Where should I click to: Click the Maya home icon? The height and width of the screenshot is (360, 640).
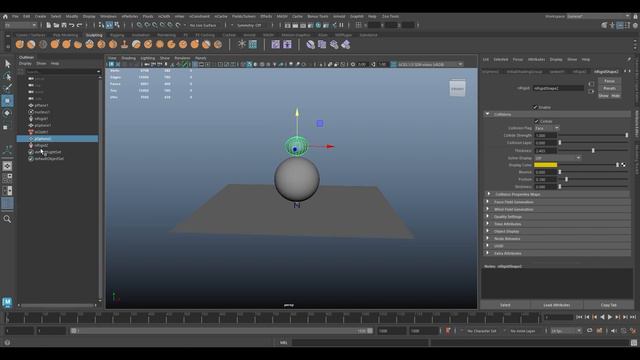[5, 16]
